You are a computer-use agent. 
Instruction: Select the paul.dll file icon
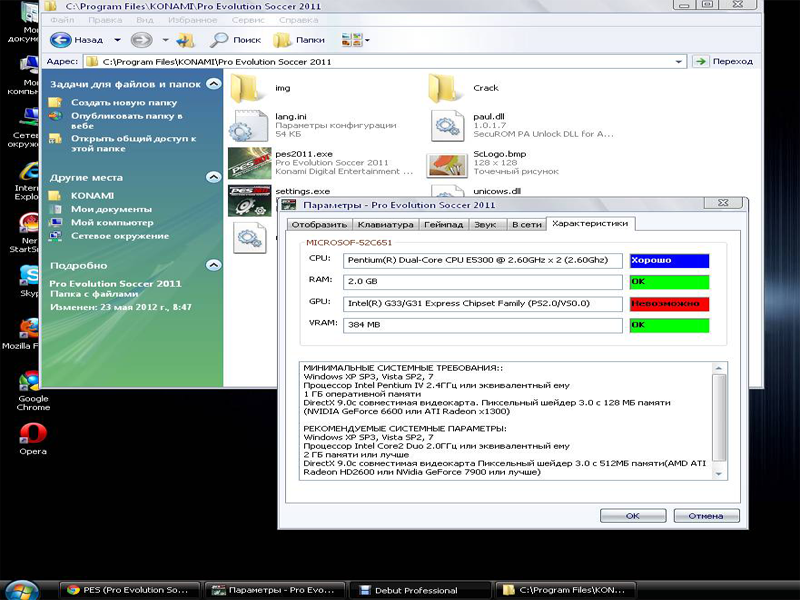point(447,126)
